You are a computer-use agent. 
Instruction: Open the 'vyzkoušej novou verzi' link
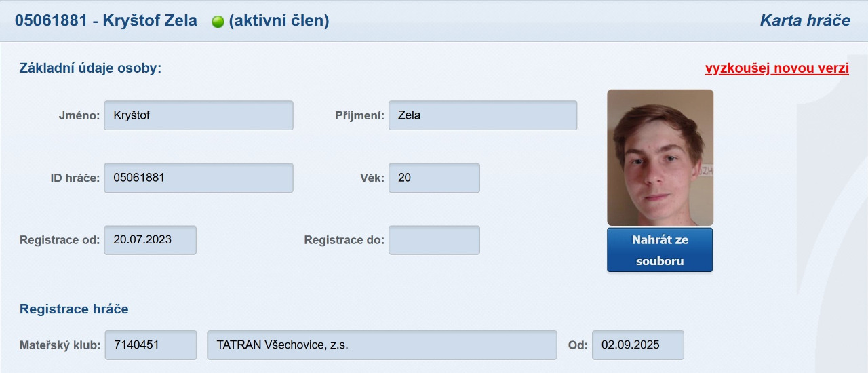pyautogui.click(x=777, y=68)
